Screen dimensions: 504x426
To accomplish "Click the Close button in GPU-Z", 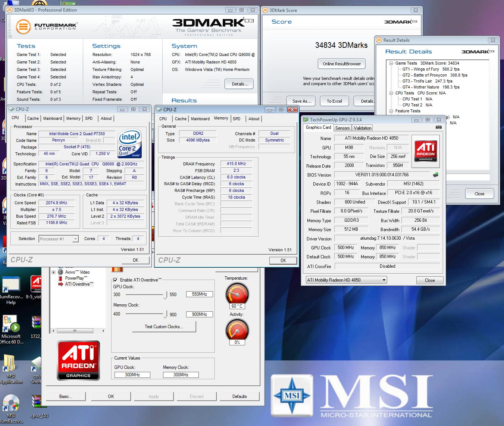I will (x=429, y=280).
